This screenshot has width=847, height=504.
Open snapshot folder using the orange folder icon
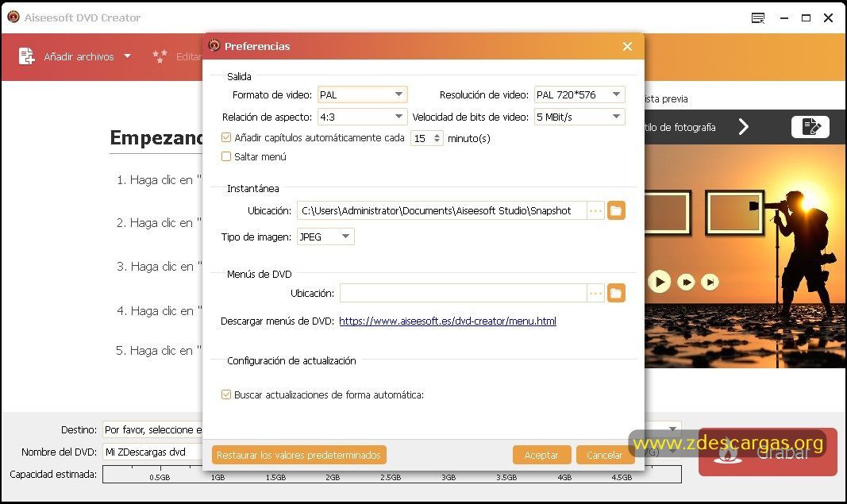(x=616, y=210)
